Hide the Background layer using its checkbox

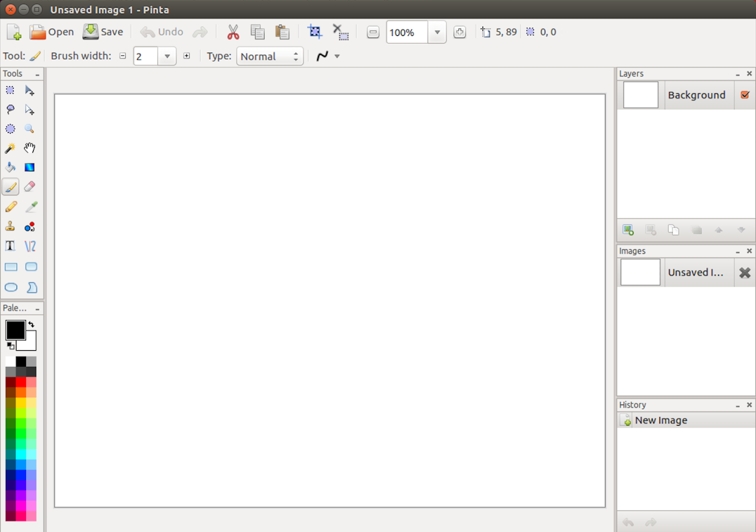[x=745, y=95]
